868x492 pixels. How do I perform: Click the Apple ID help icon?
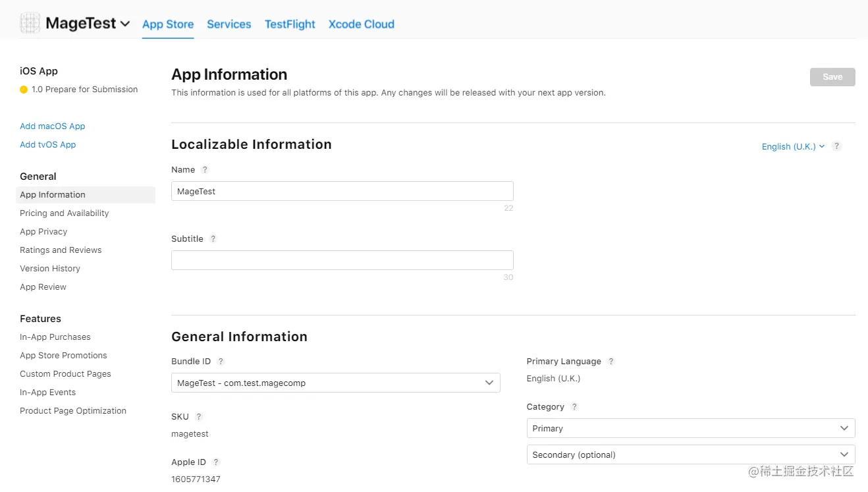click(x=216, y=462)
